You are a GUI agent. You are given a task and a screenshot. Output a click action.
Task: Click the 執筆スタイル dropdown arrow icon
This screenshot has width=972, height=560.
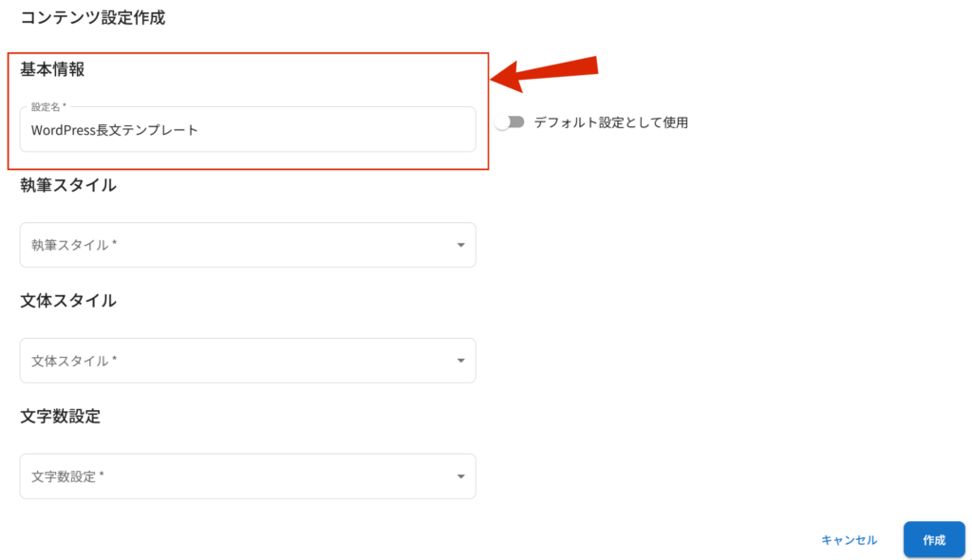point(460,245)
